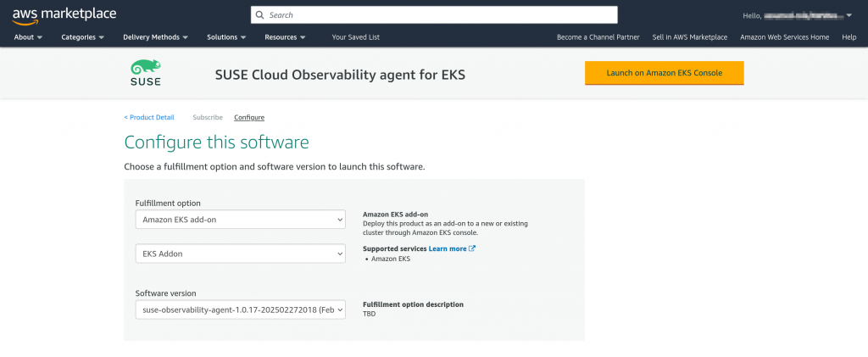868x357 pixels.
Task: Click the search magnifier icon
Action: pyautogui.click(x=260, y=15)
